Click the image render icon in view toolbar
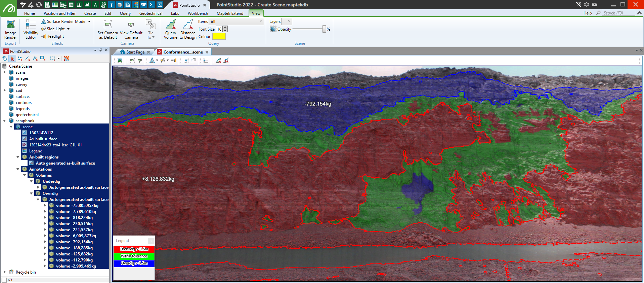This screenshot has height=283, width=644. [x=120, y=60]
